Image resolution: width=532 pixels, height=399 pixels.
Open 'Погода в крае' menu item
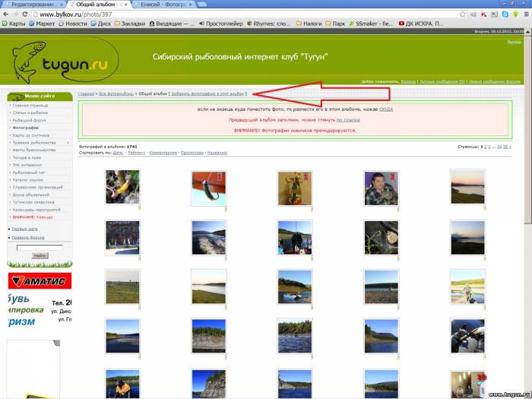tap(27, 157)
